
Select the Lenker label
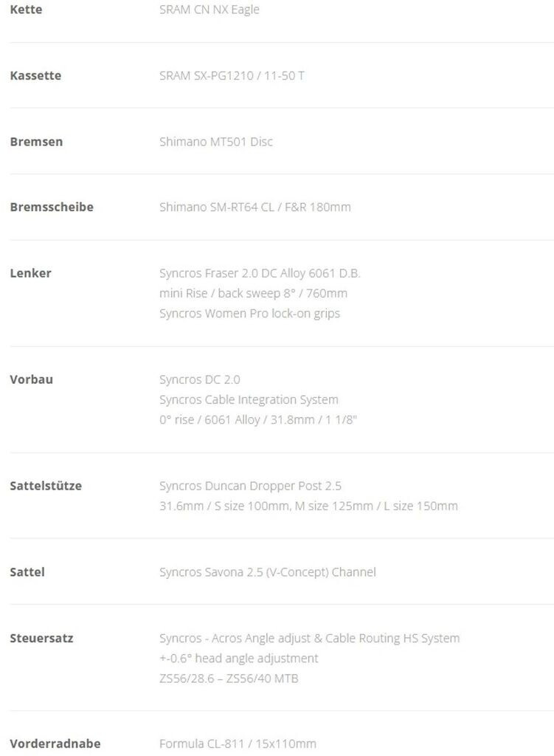pos(30,273)
